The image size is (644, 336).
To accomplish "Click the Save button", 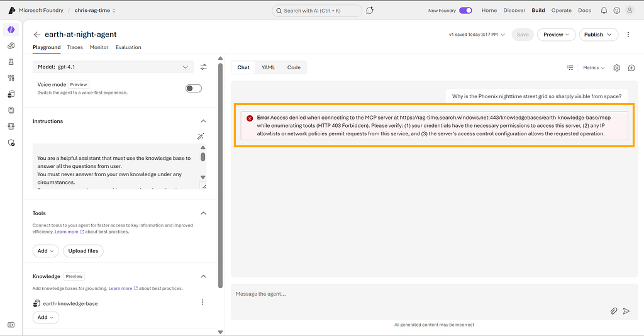I will click(523, 35).
